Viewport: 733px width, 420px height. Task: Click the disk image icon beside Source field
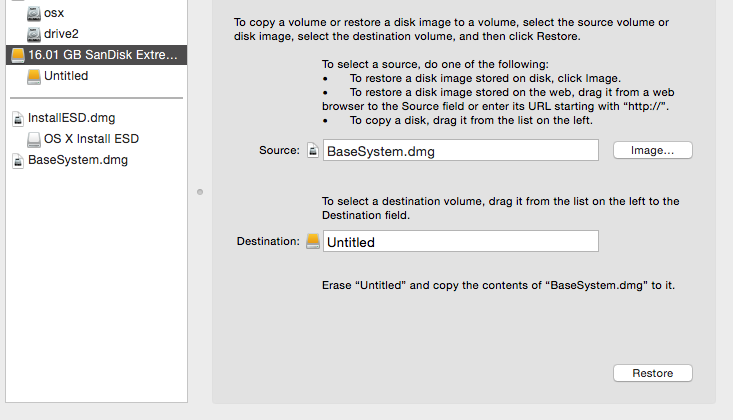click(313, 151)
